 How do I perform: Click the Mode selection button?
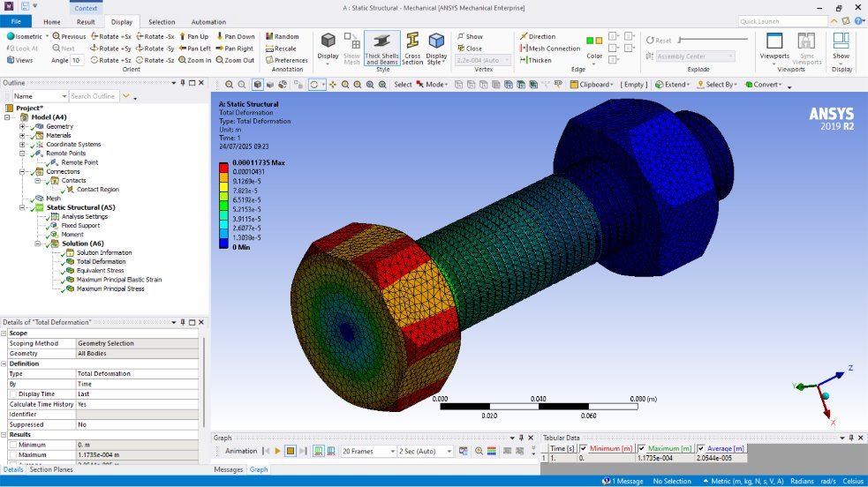[432, 85]
